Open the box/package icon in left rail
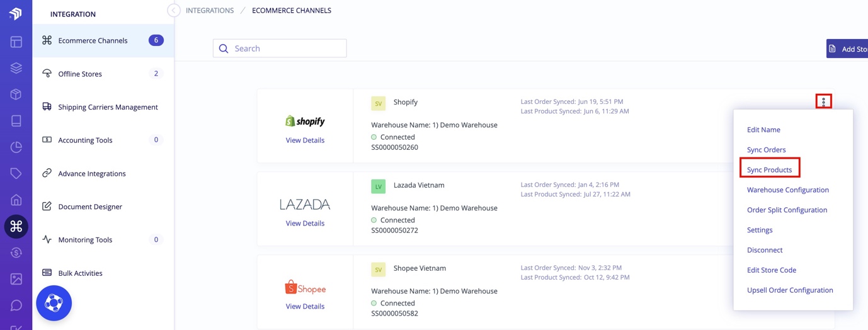Screen dimensions: 868x330 coord(16,94)
